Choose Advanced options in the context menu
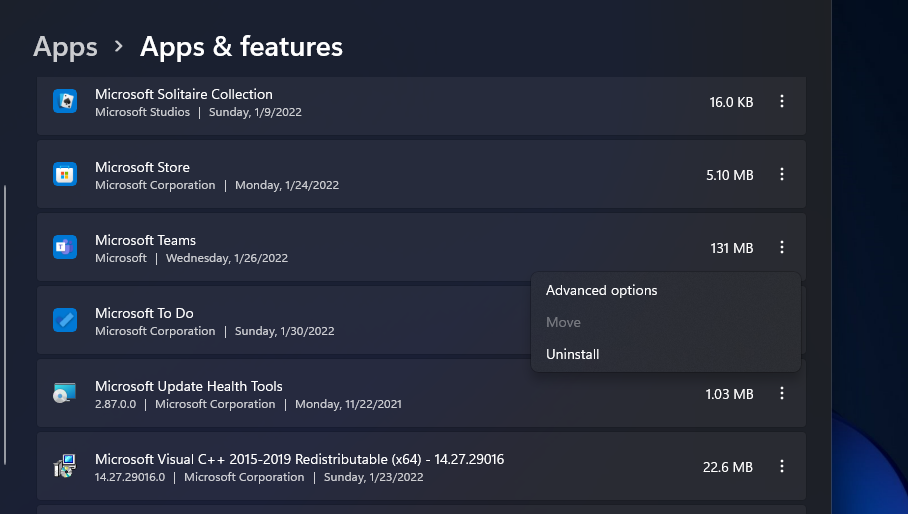The image size is (908, 514). [x=602, y=290]
